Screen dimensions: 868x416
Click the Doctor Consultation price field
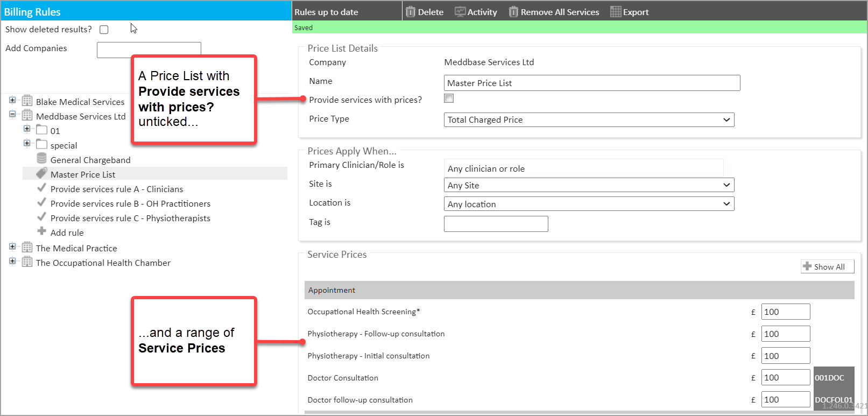[785, 378]
